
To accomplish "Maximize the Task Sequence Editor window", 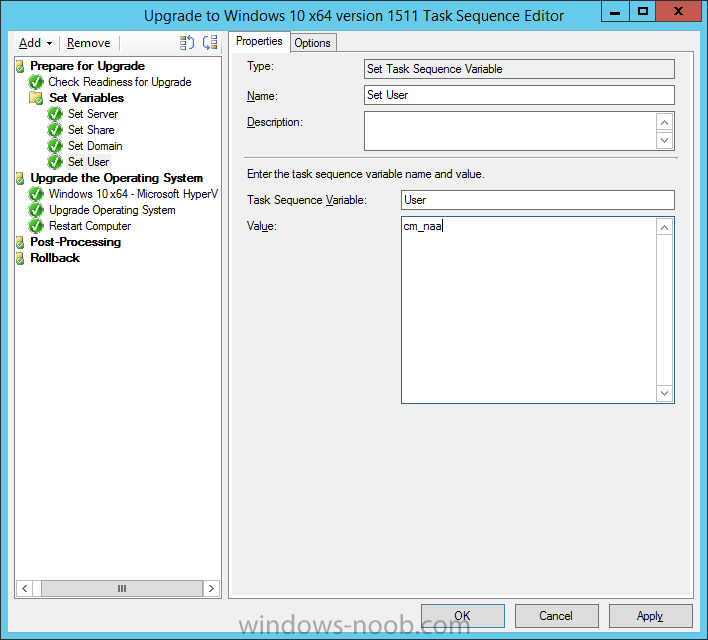I will pos(643,11).
